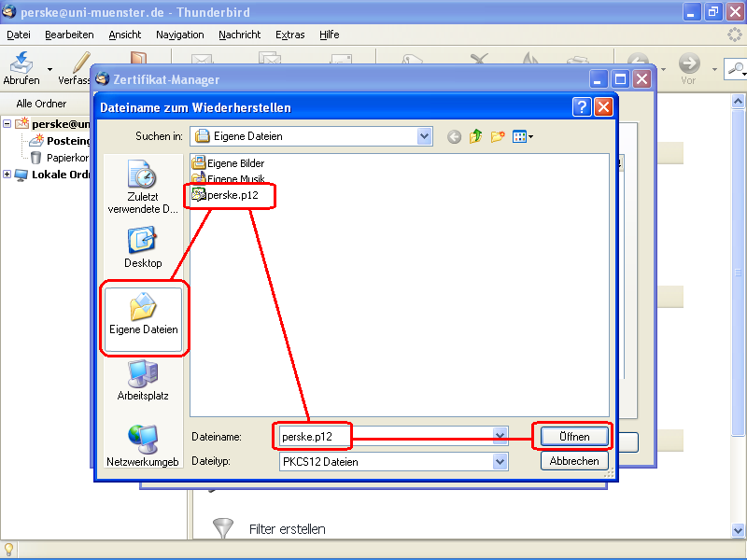
Task: Create a new folder in the dialog
Action: coord(498,135)
